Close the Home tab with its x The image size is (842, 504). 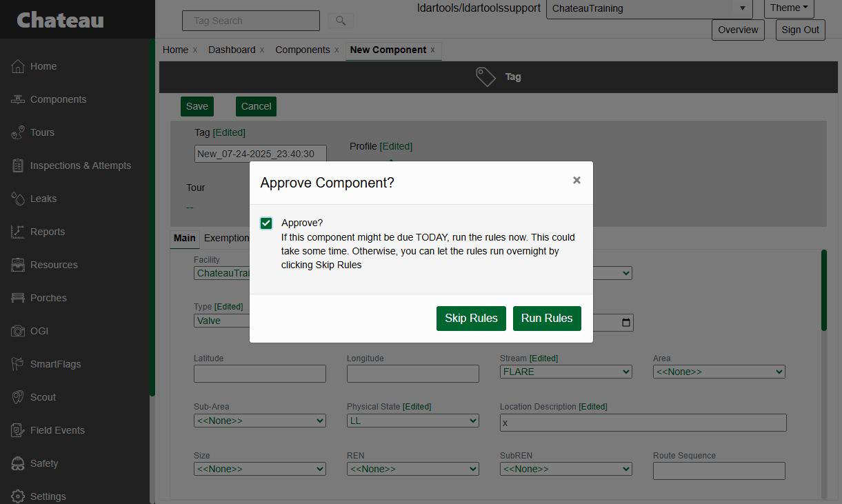[195, 50]
